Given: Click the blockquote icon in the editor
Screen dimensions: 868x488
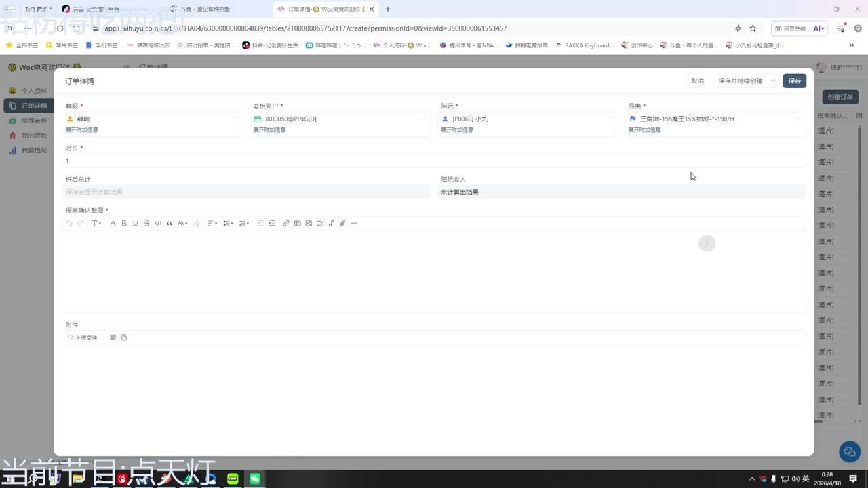Looking at the screenshot, I should (170, 223).
